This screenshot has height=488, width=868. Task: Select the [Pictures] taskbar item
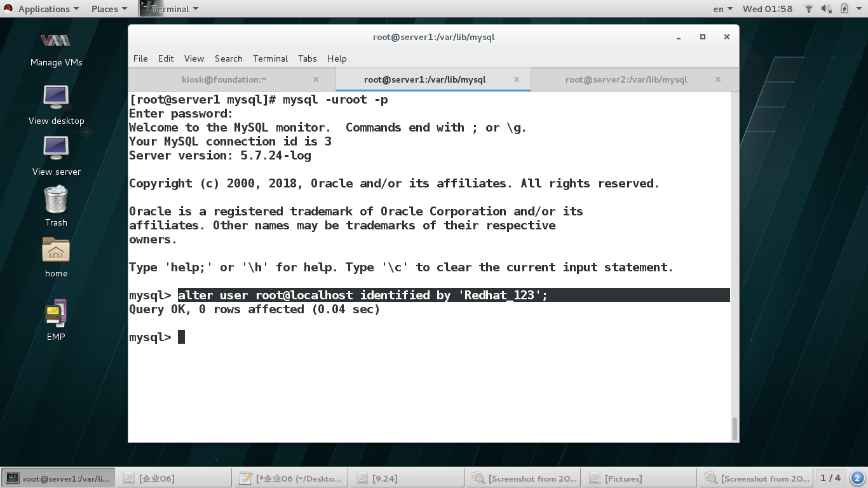click(641, 478)
